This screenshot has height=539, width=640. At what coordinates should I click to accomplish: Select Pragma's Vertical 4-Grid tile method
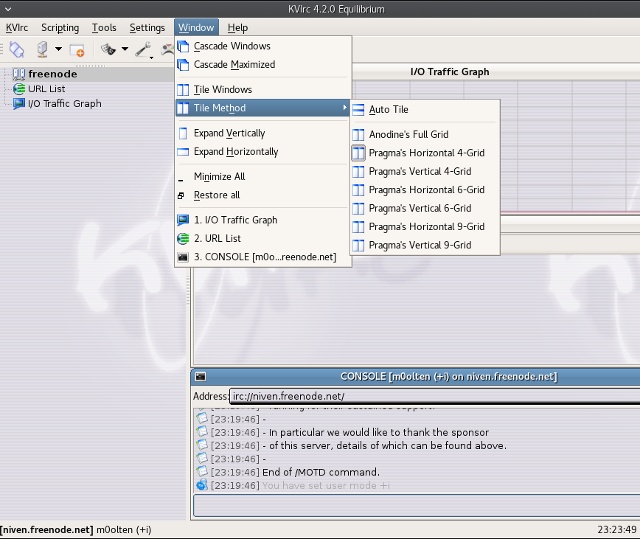pos(425,171)
